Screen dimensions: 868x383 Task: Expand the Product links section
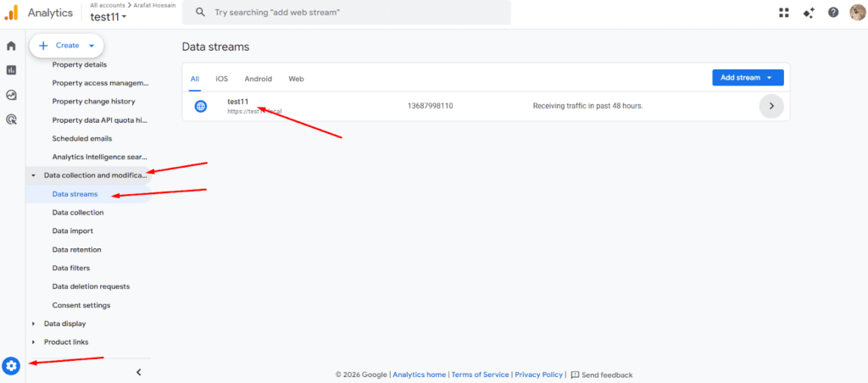[x=65, y=342]
